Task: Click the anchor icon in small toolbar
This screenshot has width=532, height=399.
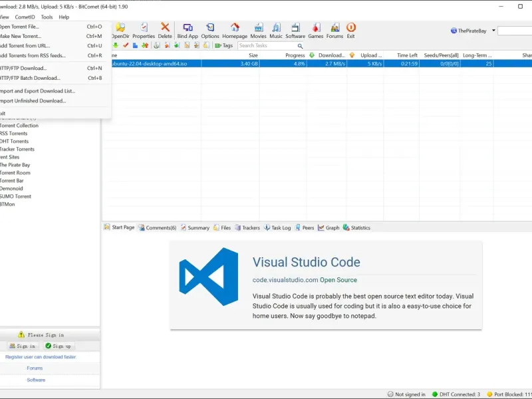Action: 156,45
